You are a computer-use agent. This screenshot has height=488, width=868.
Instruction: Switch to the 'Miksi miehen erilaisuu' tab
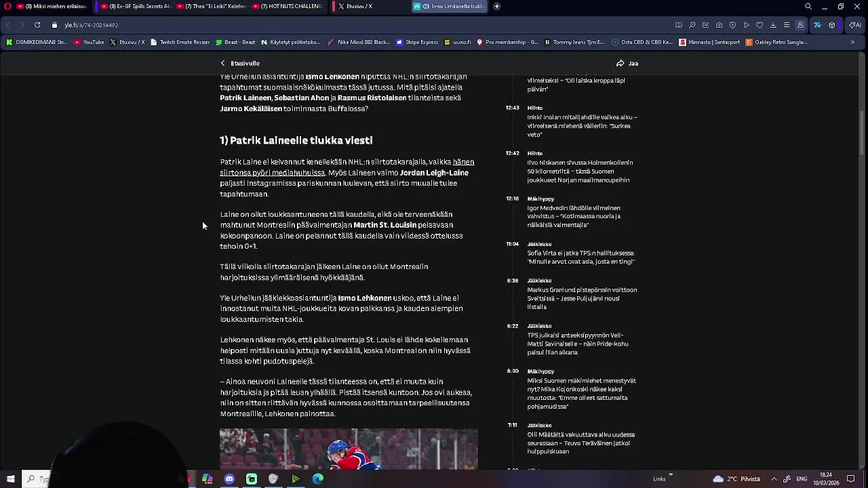coord(52,6)
